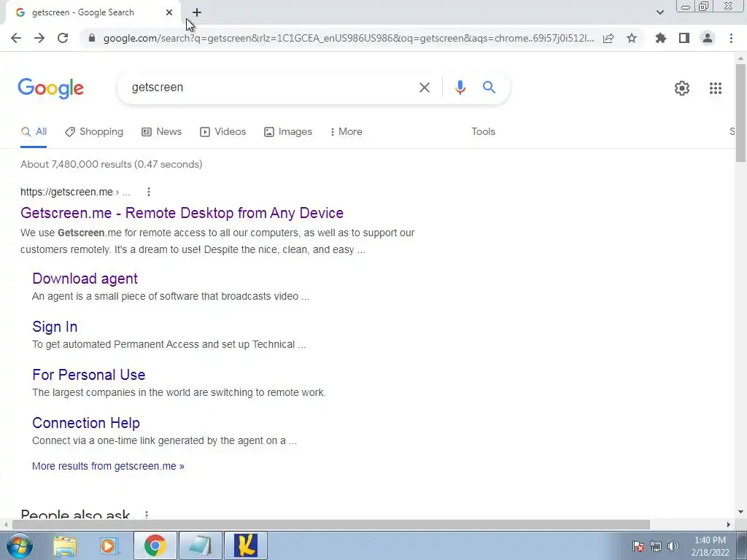
Task: Click the address bar URL
Action: coord(349,38)
